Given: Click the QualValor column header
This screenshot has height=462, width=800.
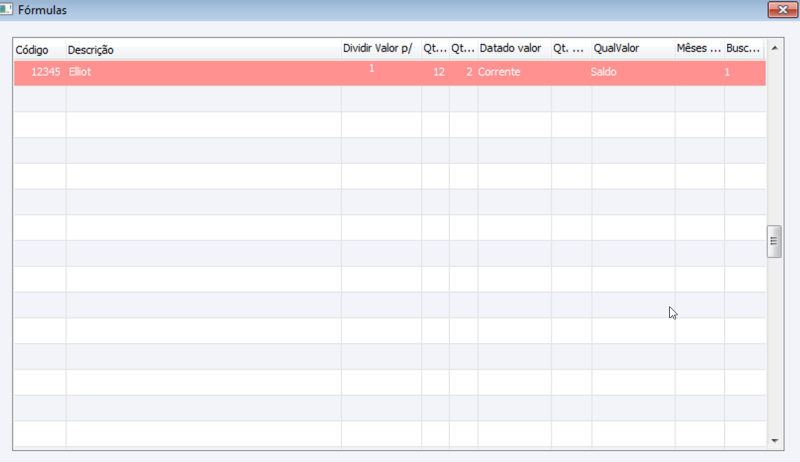Looking at the screenshot, I should [633, 48].
